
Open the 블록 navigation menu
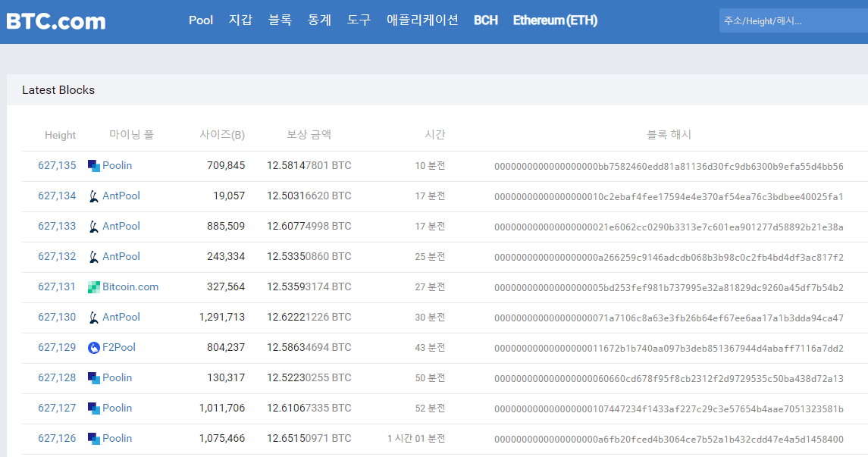[280, 20]
